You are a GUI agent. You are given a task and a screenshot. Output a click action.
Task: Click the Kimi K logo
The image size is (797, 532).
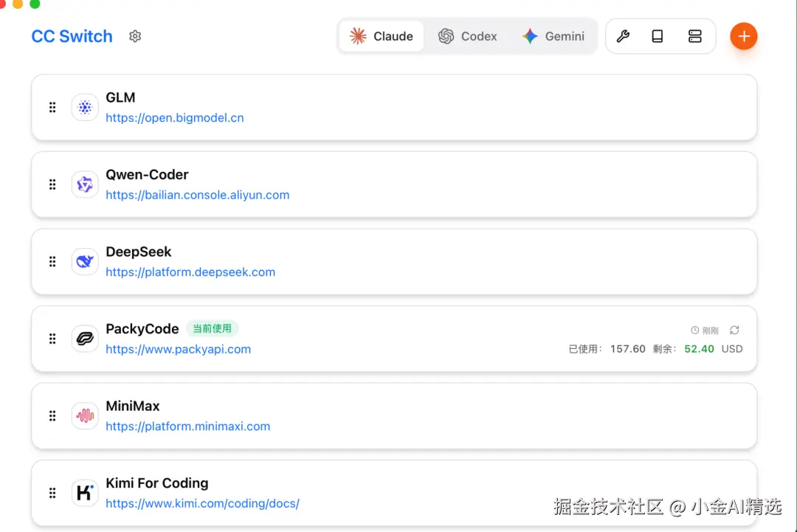(x=85, y=493)
